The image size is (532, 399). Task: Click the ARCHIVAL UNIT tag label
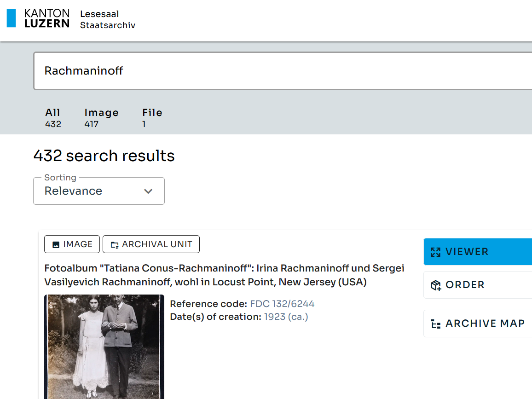click(x=157, y=244)
